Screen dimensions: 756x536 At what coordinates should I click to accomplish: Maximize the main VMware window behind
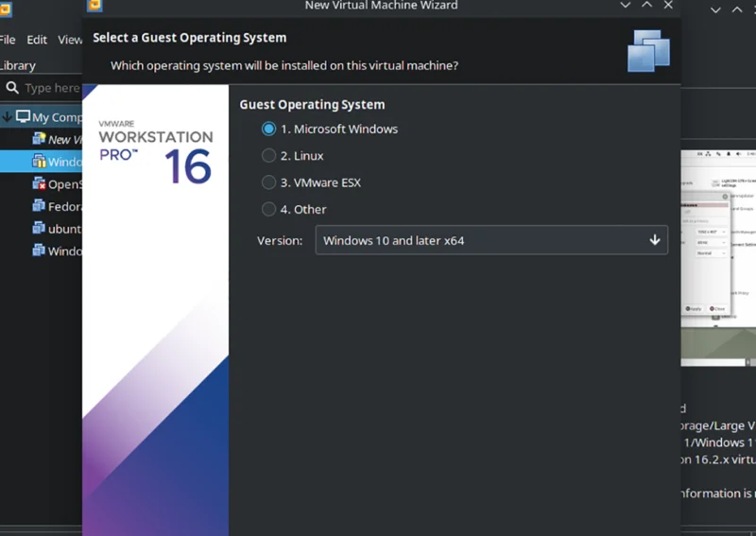737,9
